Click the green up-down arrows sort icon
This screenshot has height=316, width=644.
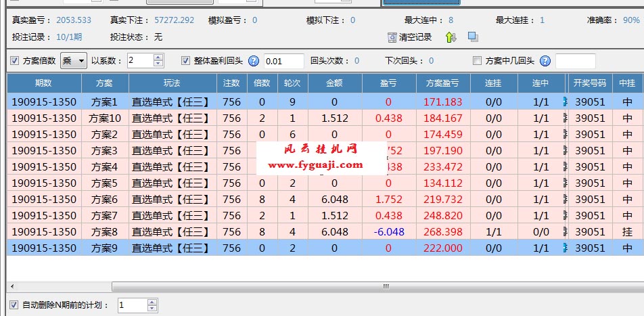pos(451,37)
